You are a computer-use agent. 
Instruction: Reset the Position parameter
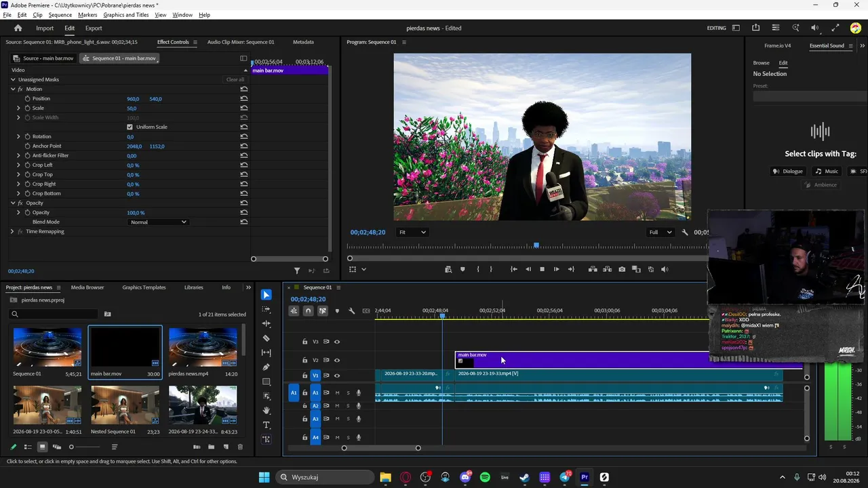(x=244, y=99)
